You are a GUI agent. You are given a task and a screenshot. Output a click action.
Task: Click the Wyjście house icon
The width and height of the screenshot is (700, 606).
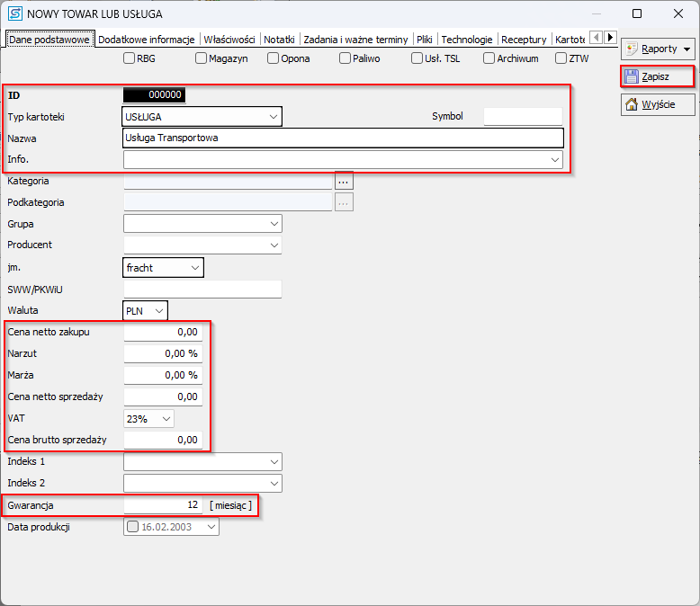click(632, 104)
